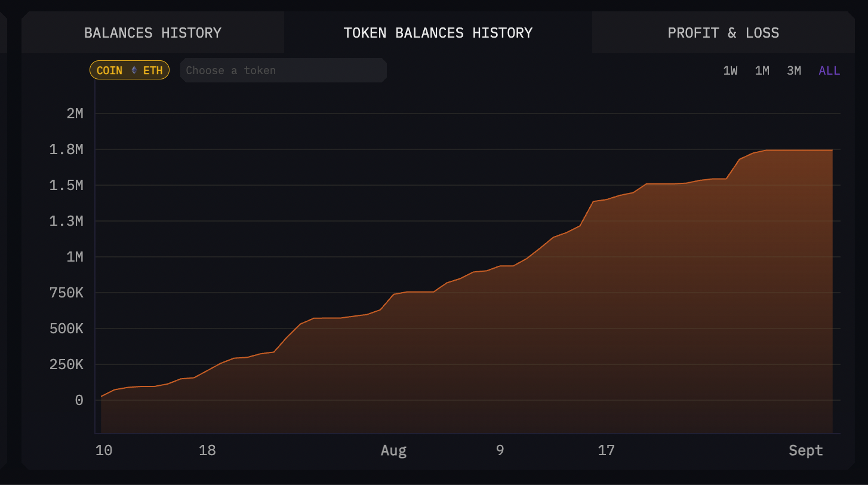Open the PROFIT & LOSS tab
868x485 pixels.
tap(723, 32)
